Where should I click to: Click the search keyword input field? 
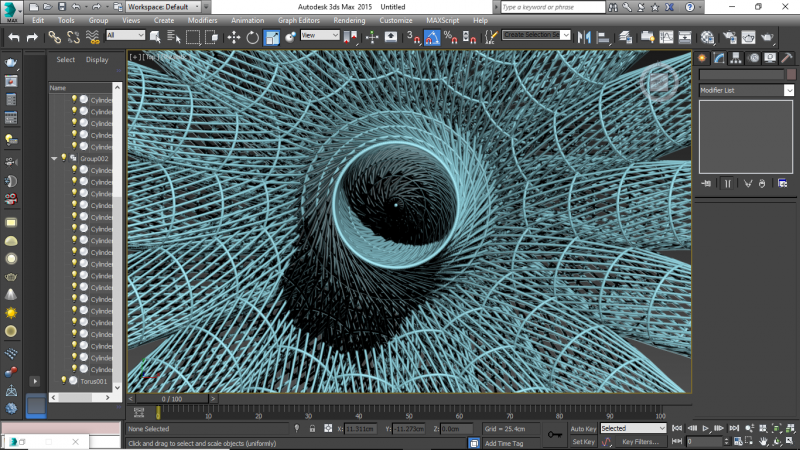[553, 7]
